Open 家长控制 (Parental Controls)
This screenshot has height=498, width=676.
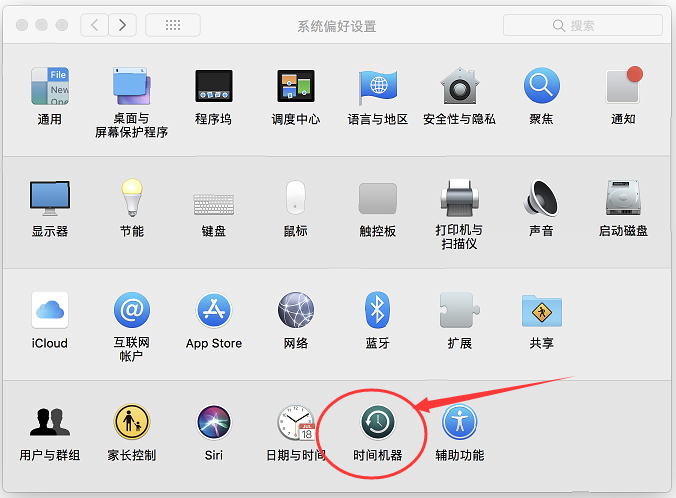click(132, 423)
